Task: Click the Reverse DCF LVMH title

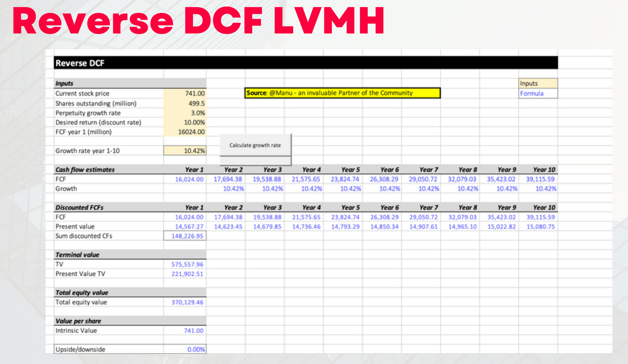Action: pos(198,21)
